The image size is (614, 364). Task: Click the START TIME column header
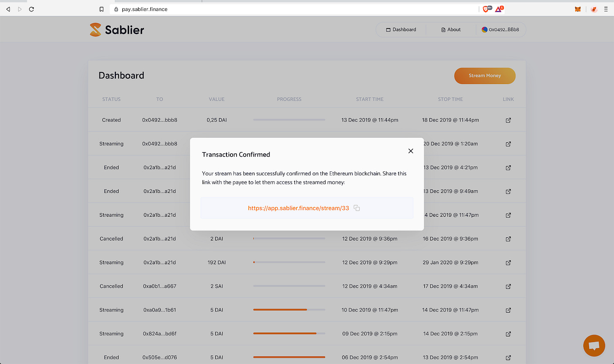[x=370, y=99]
